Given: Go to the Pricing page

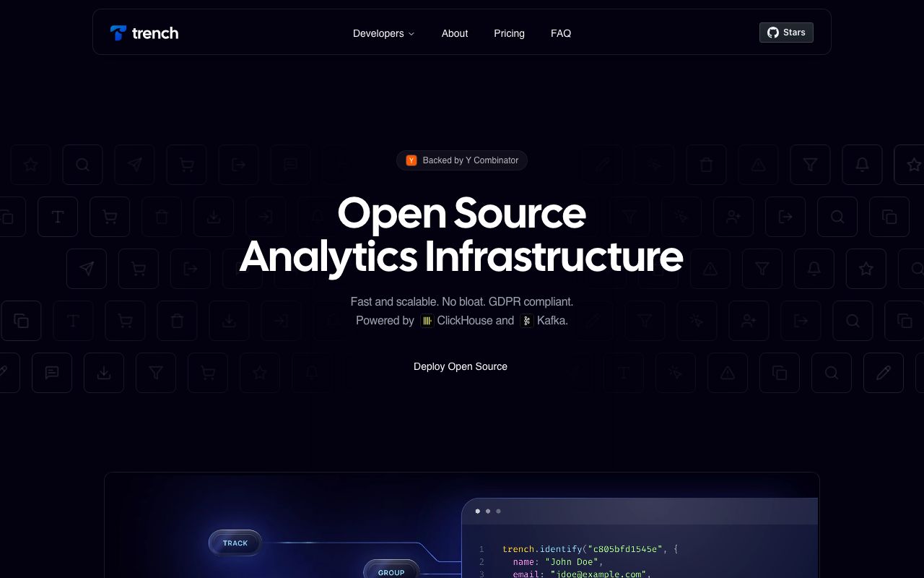Looking at the screenshot, I should (x=509, y=33).
